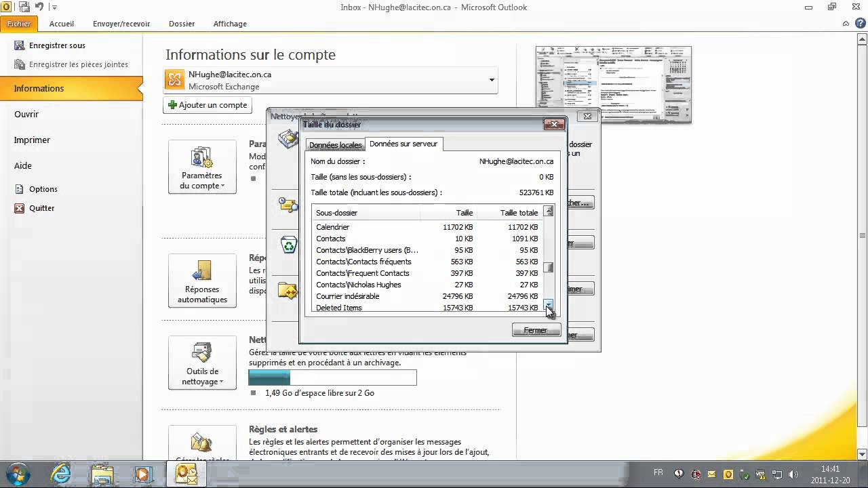
Task: Select the Contacts row showing 10 KB
Action: (x=427, y=239)
